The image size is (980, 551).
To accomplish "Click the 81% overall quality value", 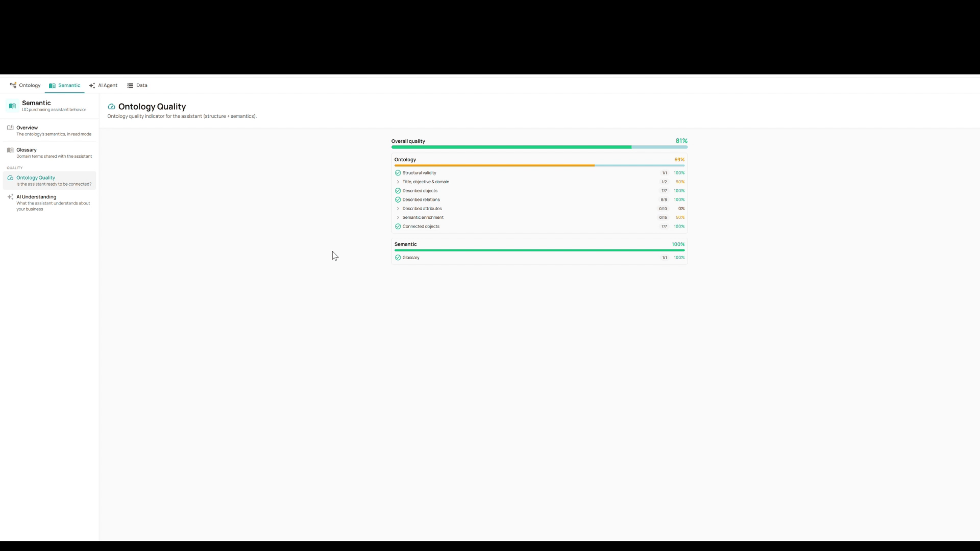I will coord(681,141).
